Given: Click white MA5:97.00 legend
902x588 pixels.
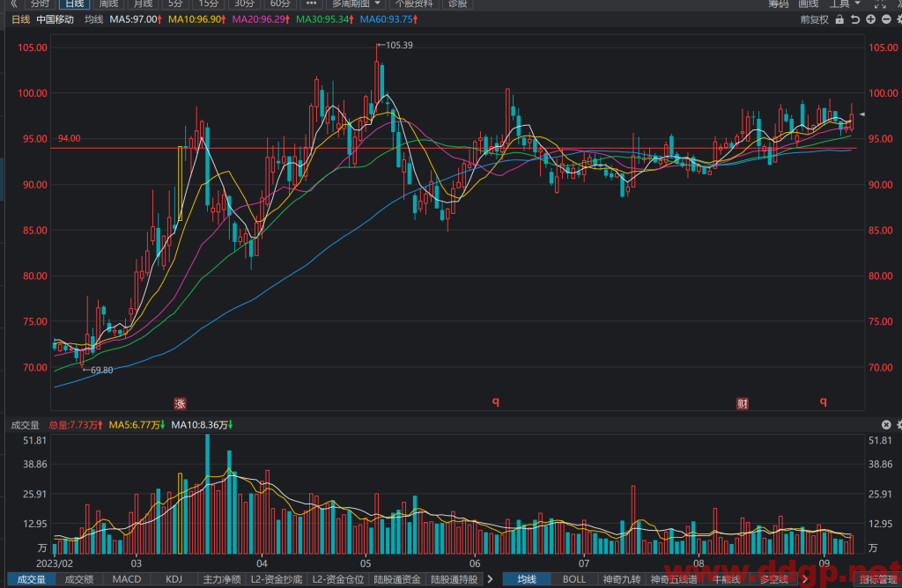Looking at the screenshot, I should (136, 19).
